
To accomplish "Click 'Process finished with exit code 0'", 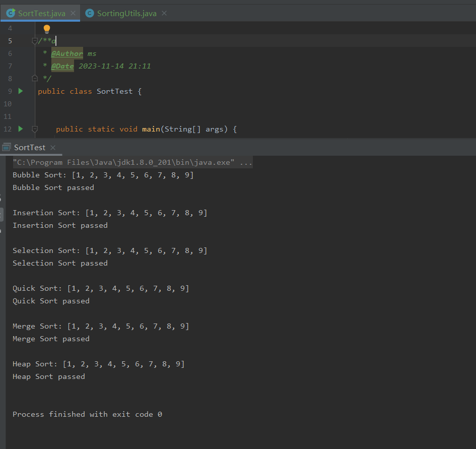I will [x=88, y=414].
